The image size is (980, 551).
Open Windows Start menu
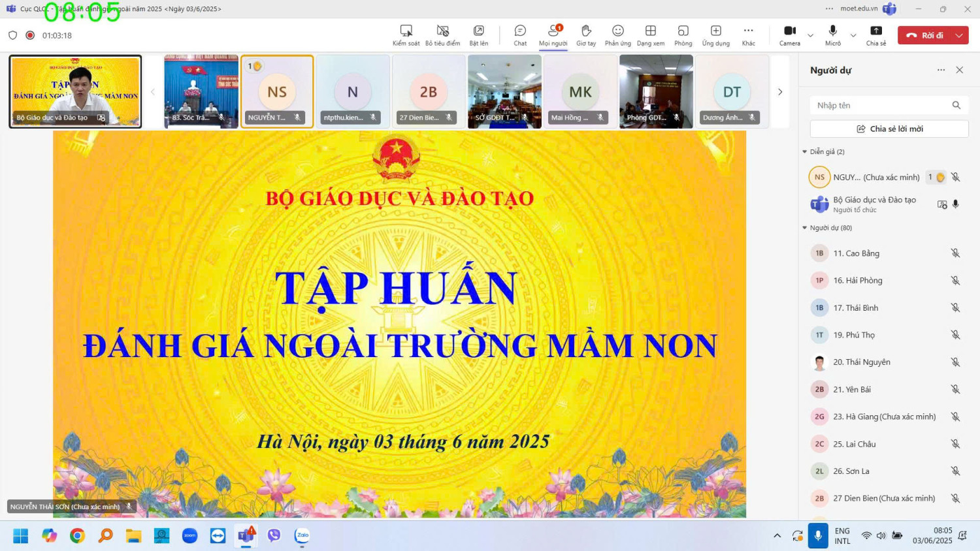(21, 536)
